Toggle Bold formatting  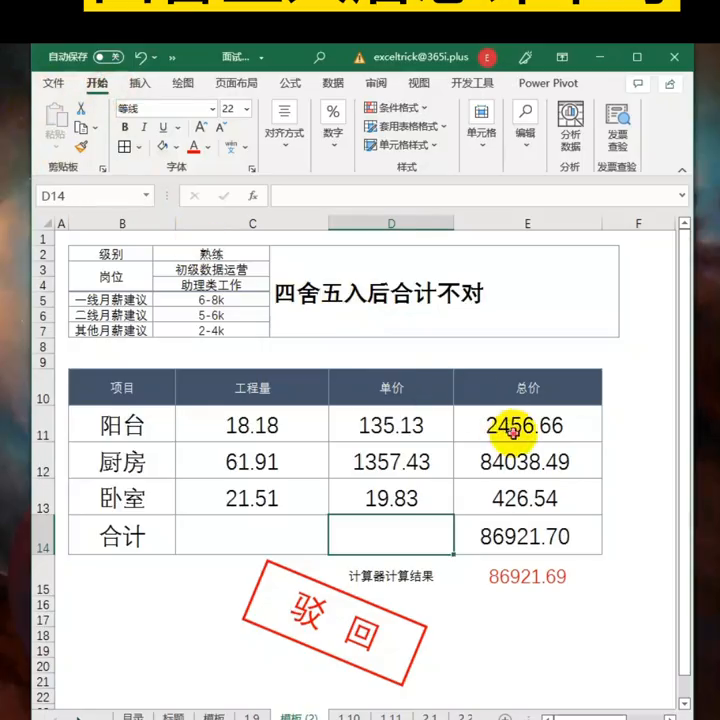125,127
